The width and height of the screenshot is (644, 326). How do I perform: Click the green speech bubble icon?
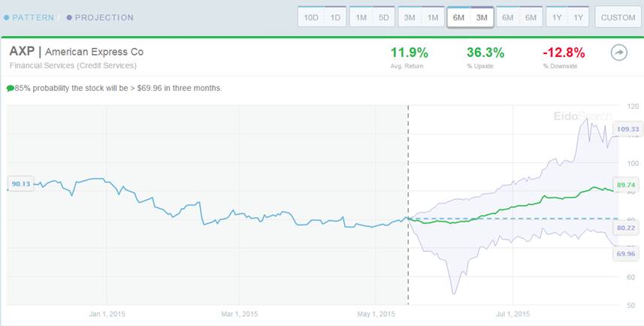tap(11, 89)
